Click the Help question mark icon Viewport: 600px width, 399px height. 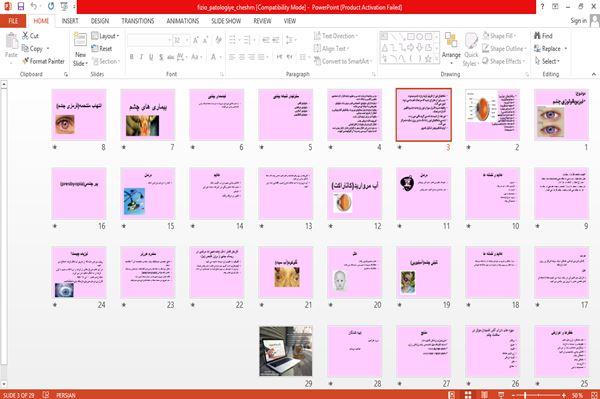pos(542,7)
